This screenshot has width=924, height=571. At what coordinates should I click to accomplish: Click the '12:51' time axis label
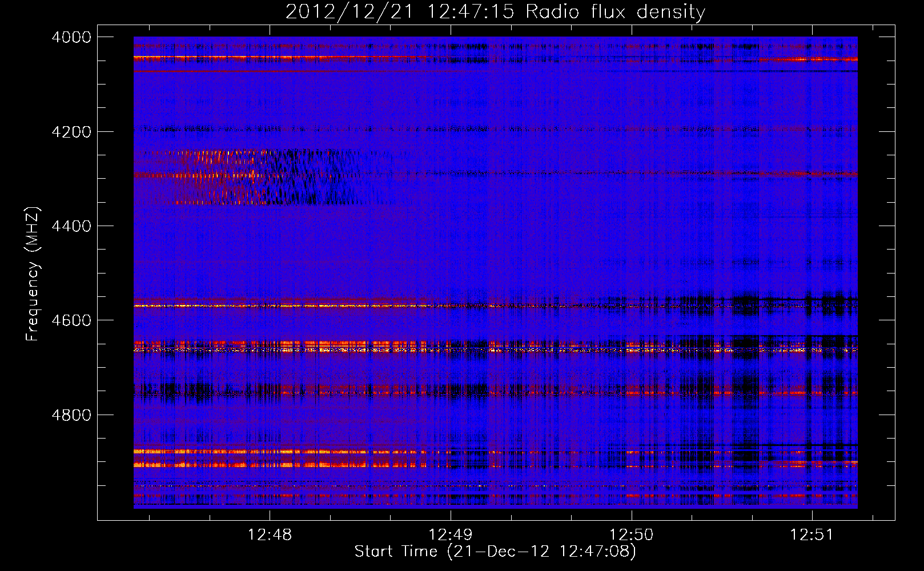coord(811,534)
